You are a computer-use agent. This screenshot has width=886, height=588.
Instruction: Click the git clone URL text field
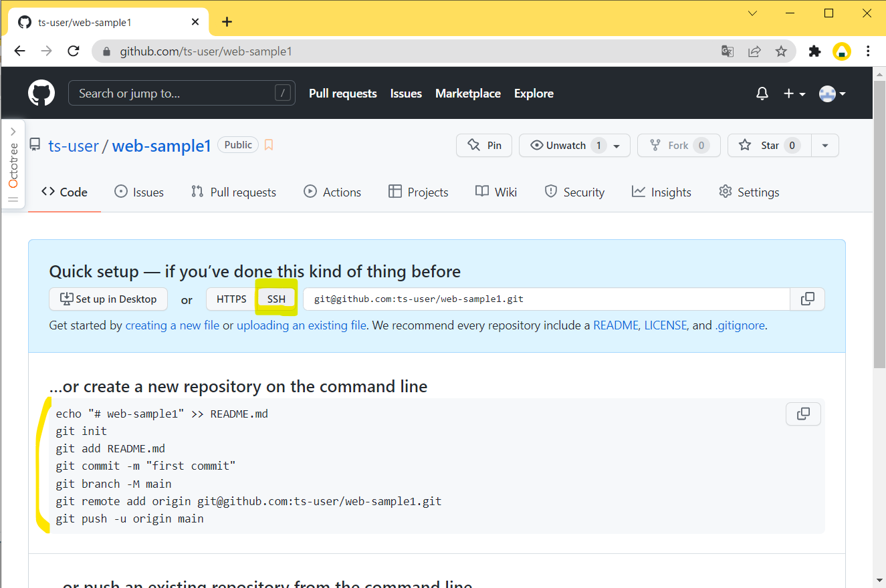point(547,299)
